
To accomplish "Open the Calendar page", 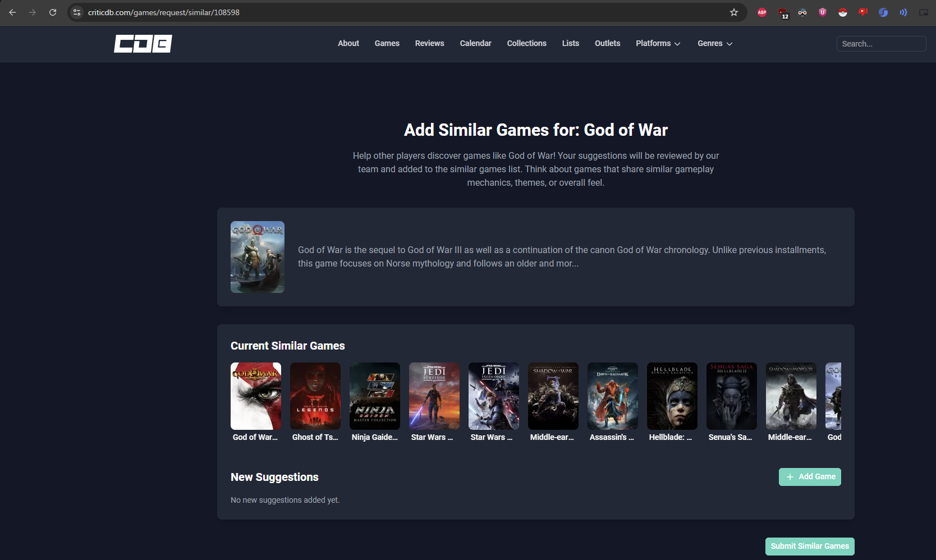I will (x=476, y=43).
